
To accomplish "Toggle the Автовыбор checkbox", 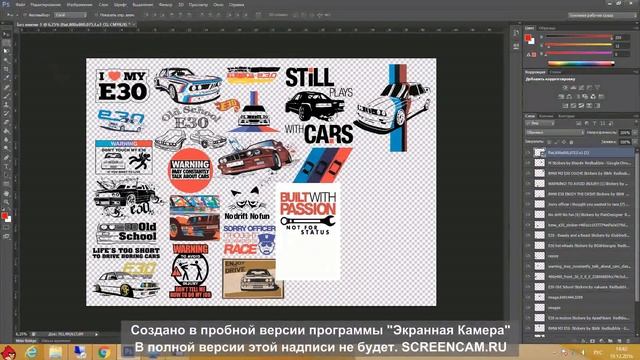I will 25,15.
